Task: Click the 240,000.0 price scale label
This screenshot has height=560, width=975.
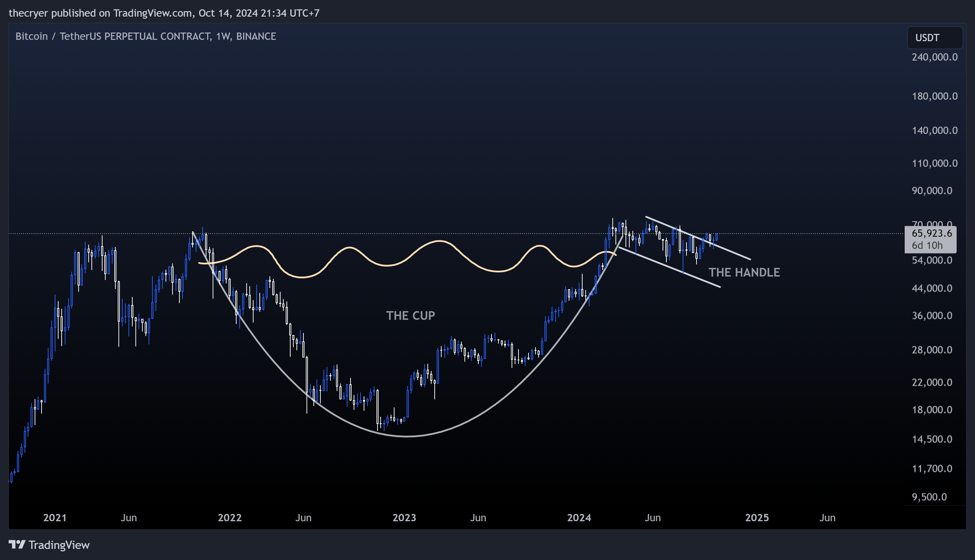Action: pos(934,57)
